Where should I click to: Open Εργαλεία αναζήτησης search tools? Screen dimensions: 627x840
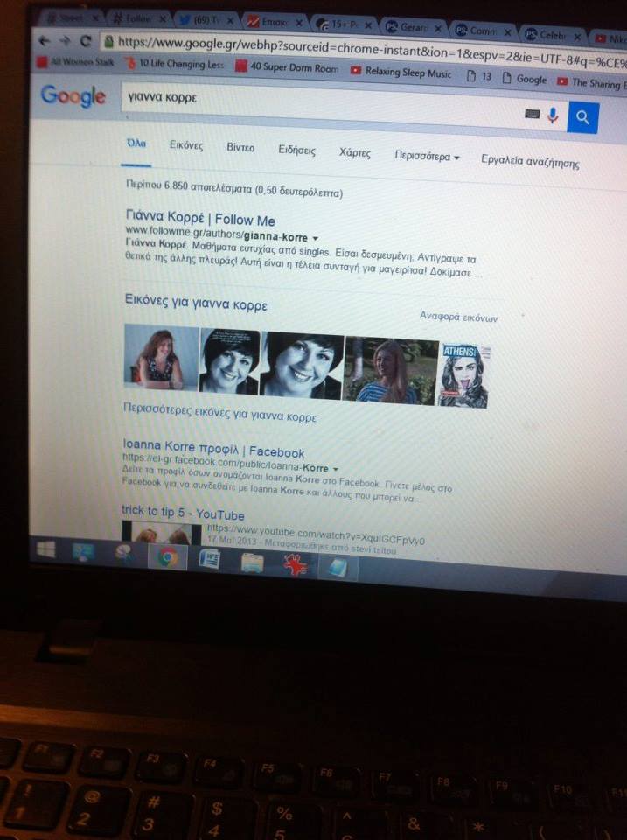[x=530, y=161]
